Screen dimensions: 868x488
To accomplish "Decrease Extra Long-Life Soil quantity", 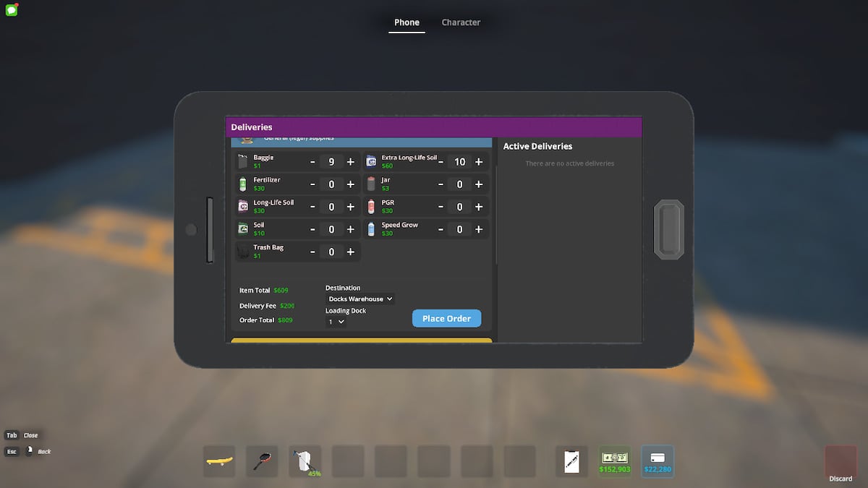I will tap(441, 162).
